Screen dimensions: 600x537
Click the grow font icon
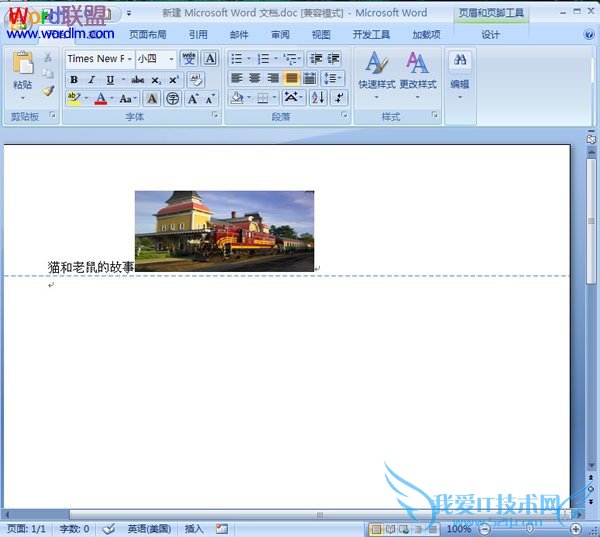click(x=192, y=98)
